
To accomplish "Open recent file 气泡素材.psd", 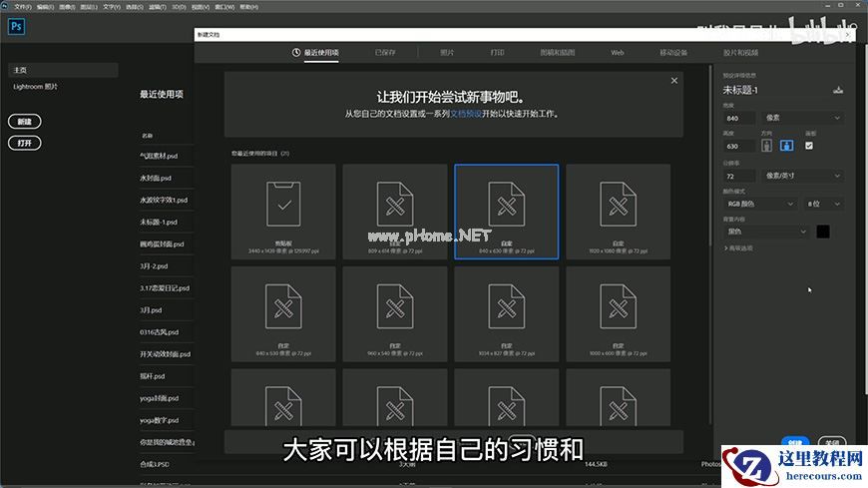I will point(159,156).
